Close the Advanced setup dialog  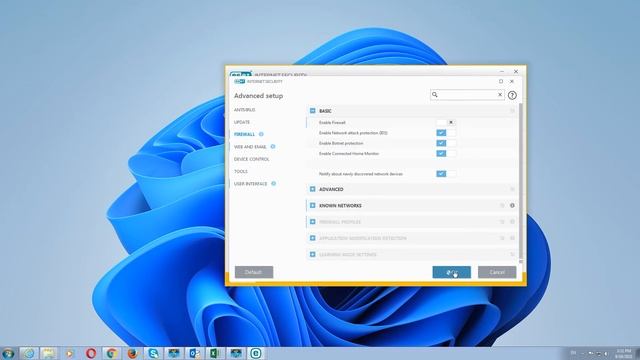[511, 81]
